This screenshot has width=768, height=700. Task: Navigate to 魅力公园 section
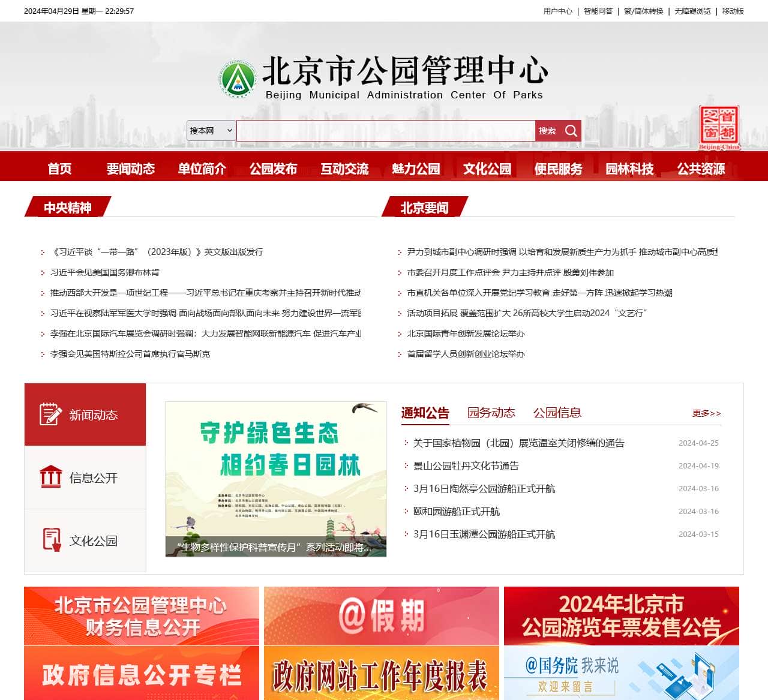click(416, 169)
